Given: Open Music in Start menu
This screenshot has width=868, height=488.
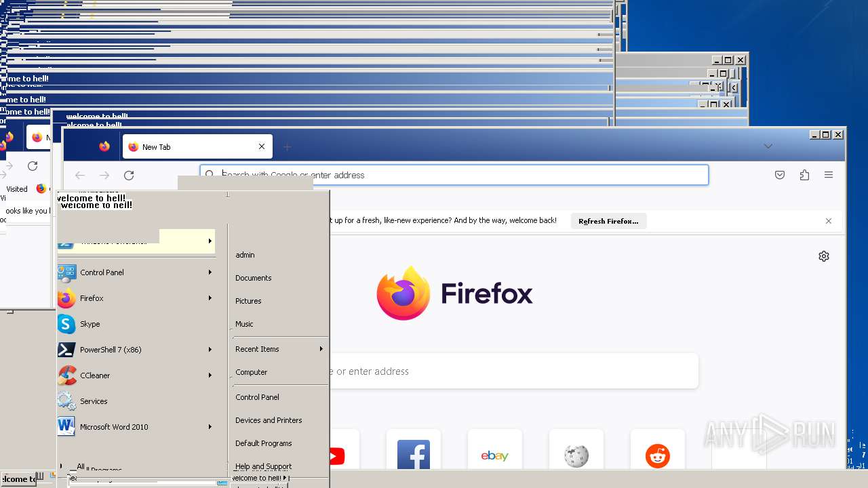Looking at the screenshot, I should click(244, 324).
